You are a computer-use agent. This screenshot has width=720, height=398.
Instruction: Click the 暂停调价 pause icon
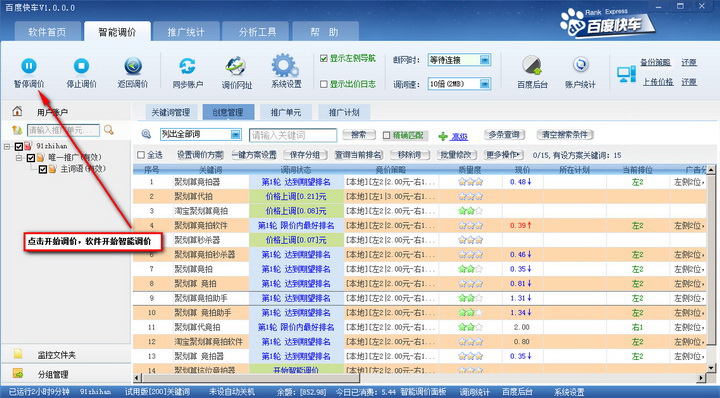coord(28,66)
